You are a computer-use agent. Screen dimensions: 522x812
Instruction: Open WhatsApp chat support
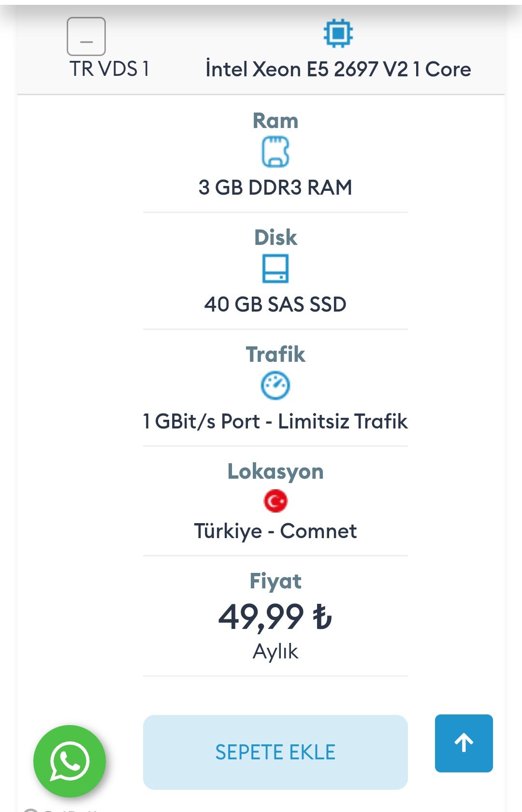pos(70,761)
